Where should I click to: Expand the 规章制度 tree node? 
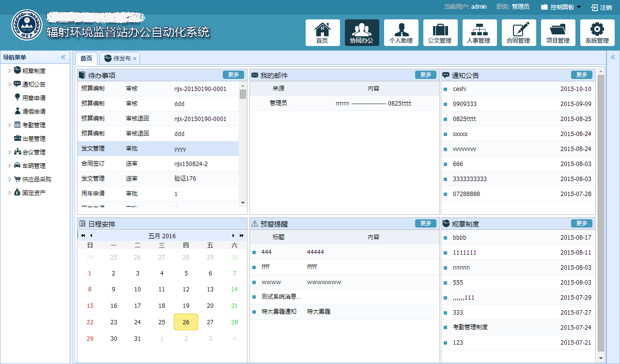pos(10,71)
